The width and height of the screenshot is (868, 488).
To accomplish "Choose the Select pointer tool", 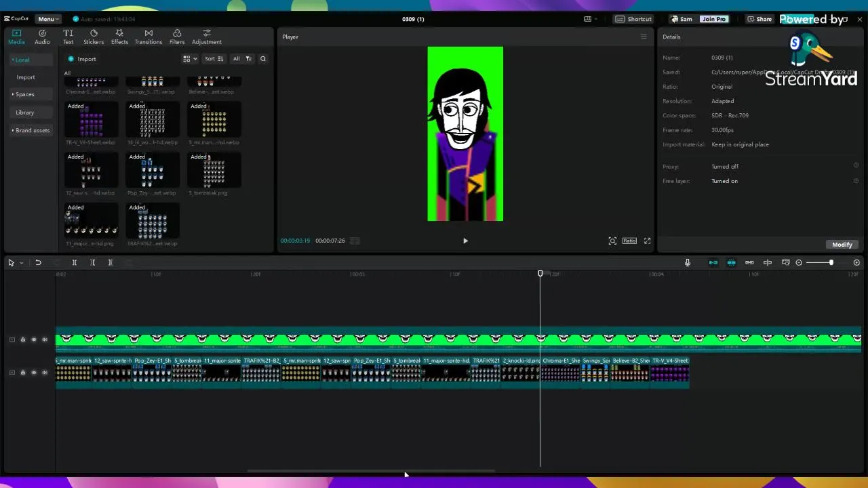I will 11,262.
